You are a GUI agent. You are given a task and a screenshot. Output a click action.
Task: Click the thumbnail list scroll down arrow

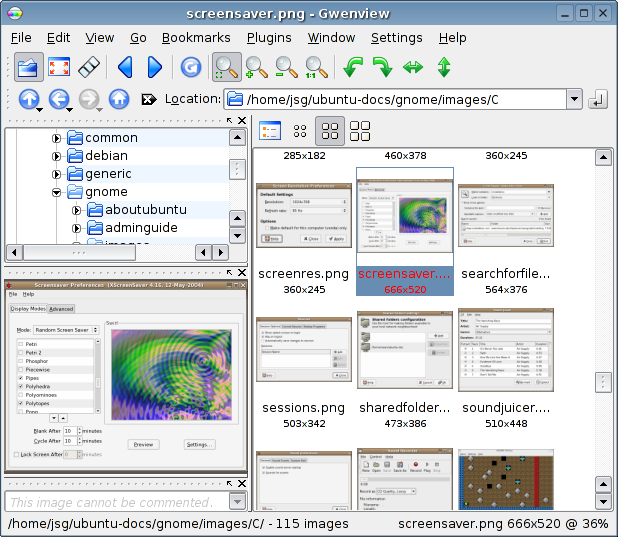point(603,500)
